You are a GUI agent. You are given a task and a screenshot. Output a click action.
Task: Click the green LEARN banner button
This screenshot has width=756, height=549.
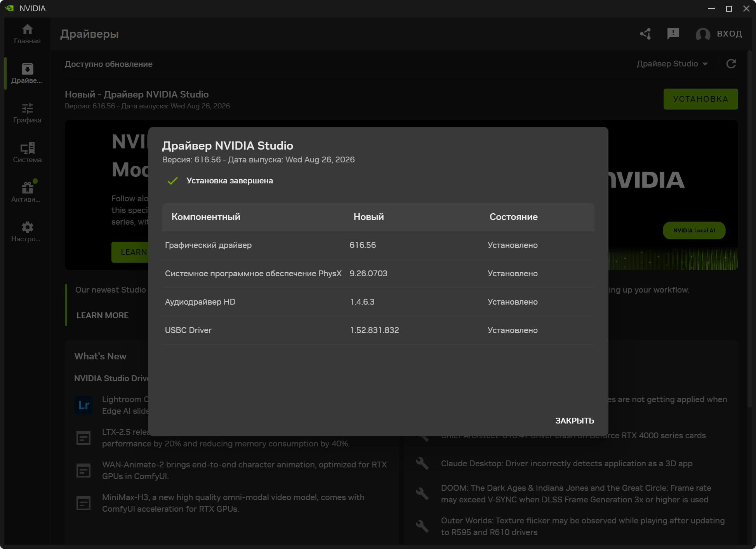(x=130, y=252)
